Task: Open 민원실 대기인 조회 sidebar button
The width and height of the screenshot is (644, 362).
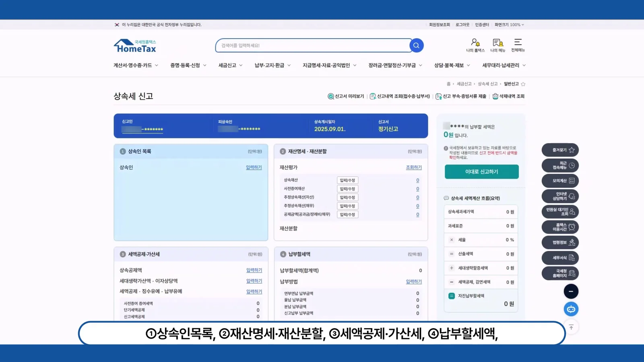Action: coord(560,212)
